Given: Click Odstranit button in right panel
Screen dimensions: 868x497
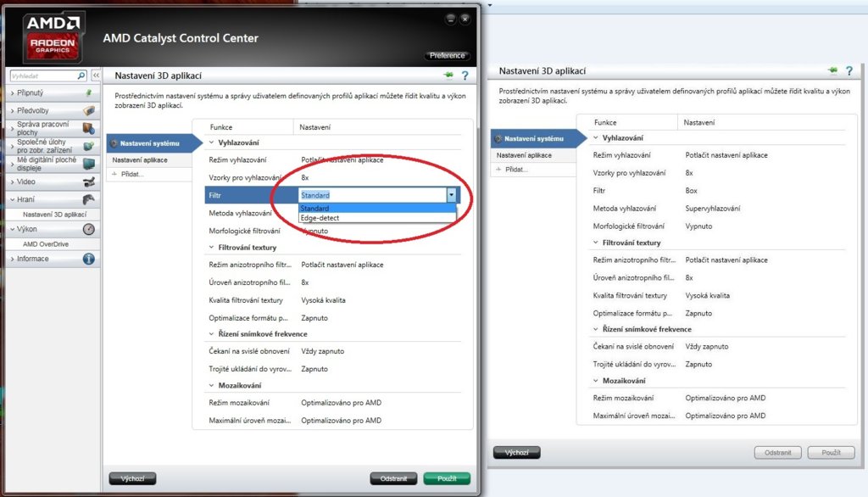Looking at the screenshot, I should coord(778,453).
